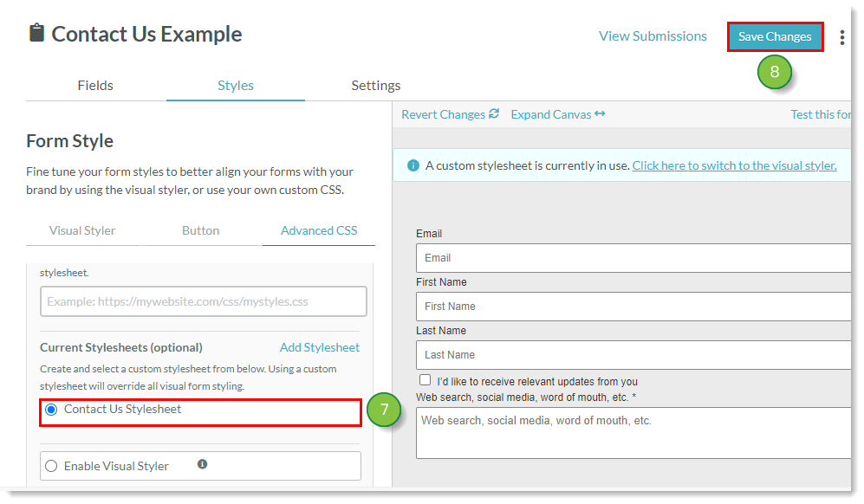Image resolution: width=864 pixels, height=504 pixels.
Task: Click the Save Changes button
Action: (x=775, y=37)
